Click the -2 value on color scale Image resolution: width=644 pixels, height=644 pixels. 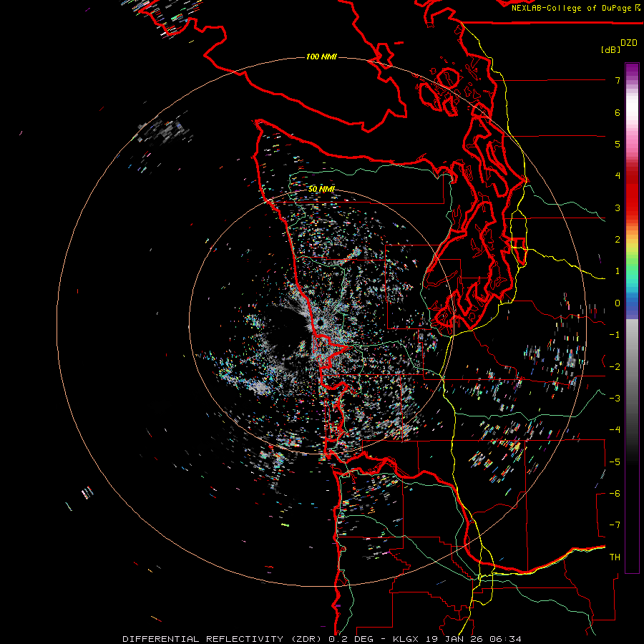pos(615,367)
